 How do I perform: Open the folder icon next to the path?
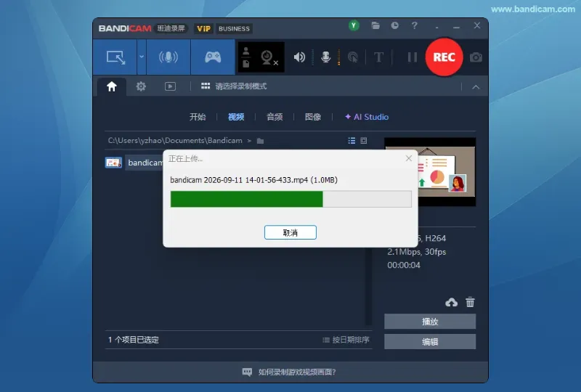click(260, 141)
